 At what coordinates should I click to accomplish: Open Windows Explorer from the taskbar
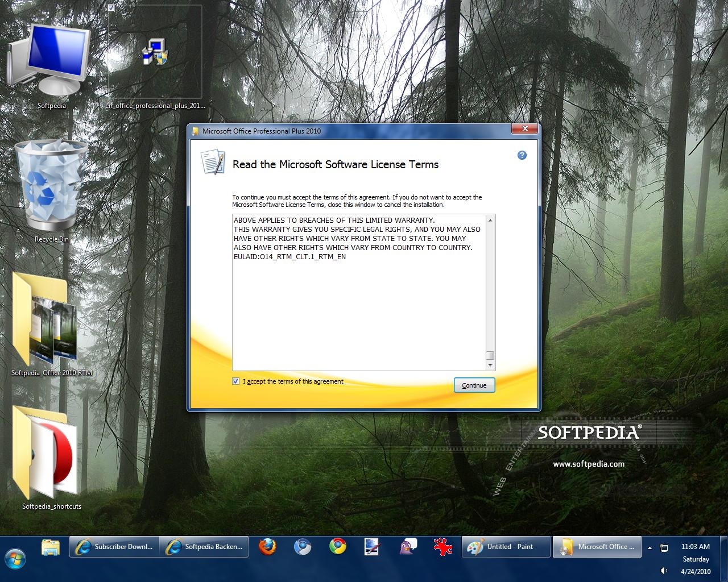click(51, 547)
